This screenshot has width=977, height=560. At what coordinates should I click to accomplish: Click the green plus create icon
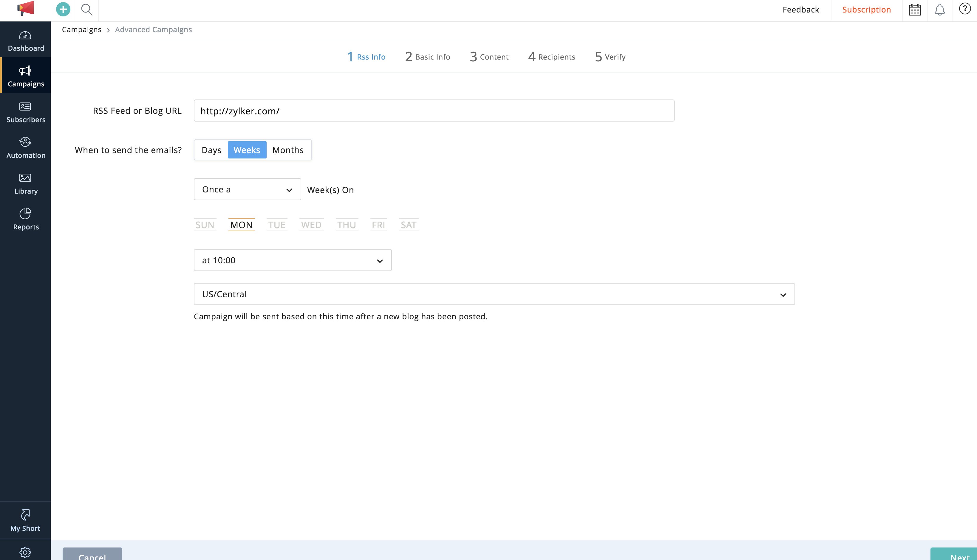click(x=63, y=9)
